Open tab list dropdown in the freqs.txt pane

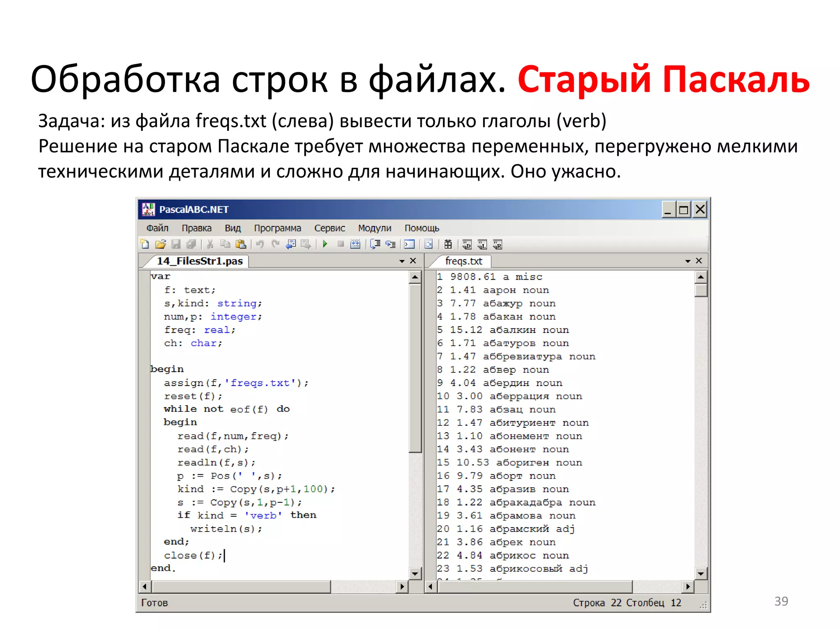pyautogui.click(x=688, y=261)
